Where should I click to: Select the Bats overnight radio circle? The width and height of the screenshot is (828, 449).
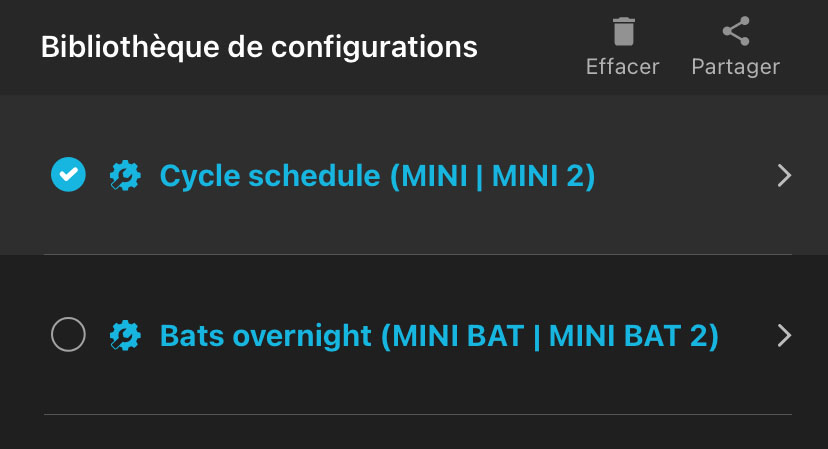coord(68,335)
